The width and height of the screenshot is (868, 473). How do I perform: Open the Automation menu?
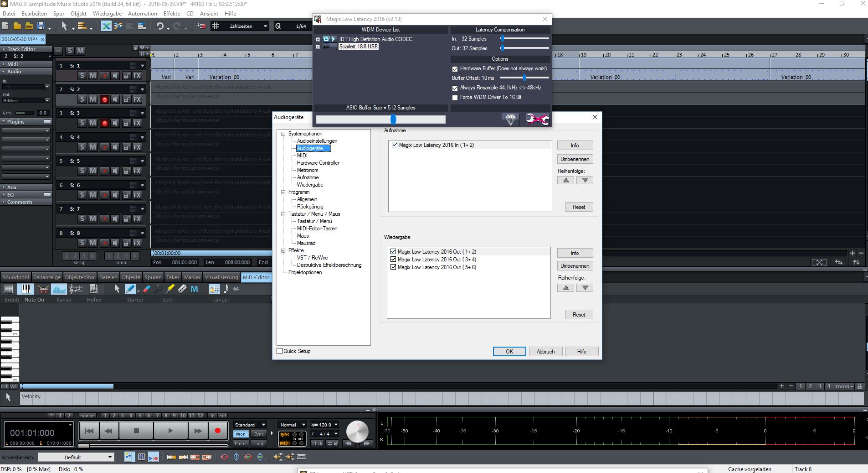[x=142, y=14]
